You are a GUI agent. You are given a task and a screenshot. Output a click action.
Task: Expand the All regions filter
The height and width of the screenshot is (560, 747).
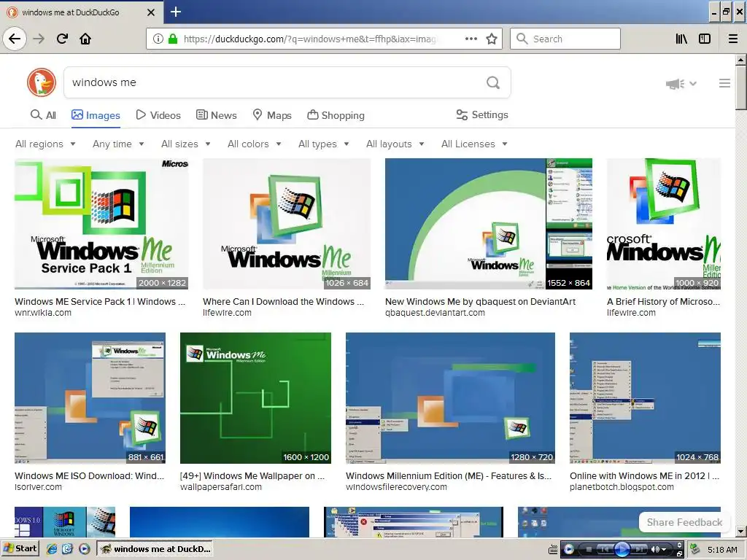45,144
